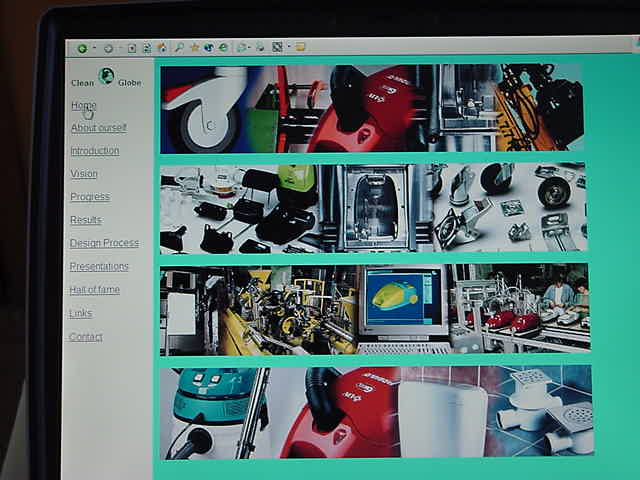The height and width of the screenshot is (480, 640).
Task: Expand the Back button history dropdown
Action: 94,48
